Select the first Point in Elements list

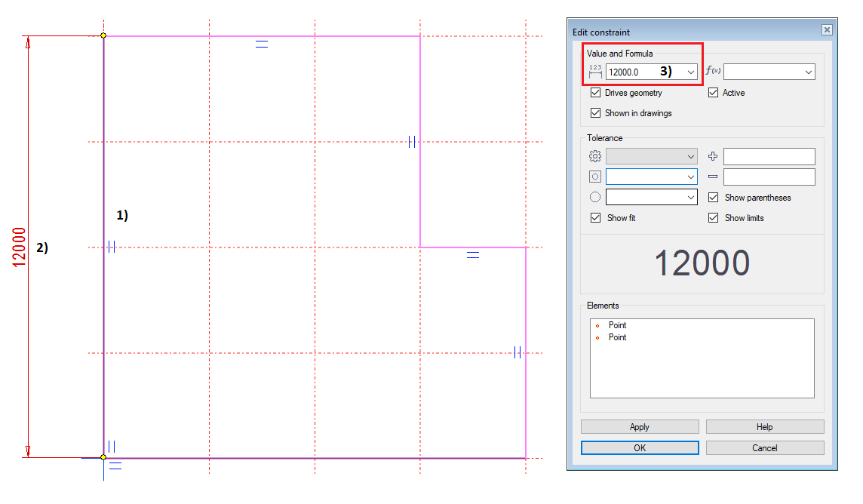click(617, 325)
